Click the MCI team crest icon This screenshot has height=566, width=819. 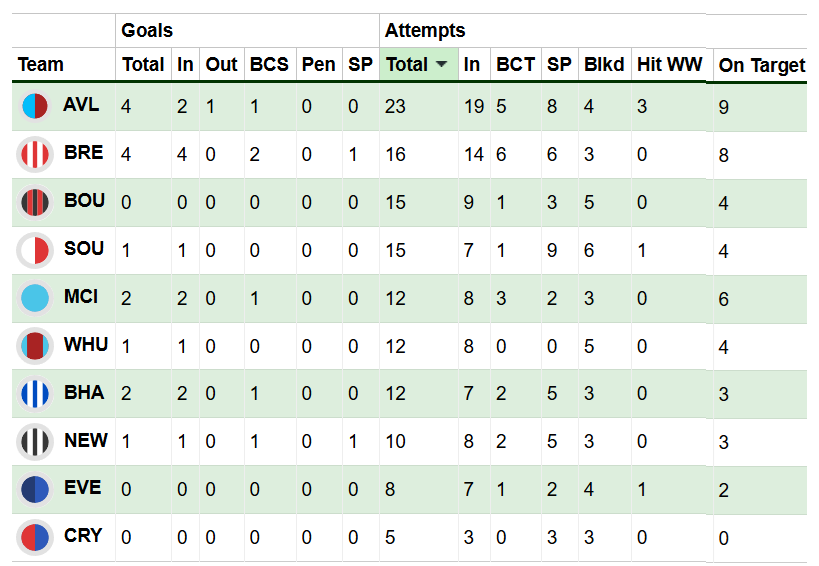[x=35, y=298]
